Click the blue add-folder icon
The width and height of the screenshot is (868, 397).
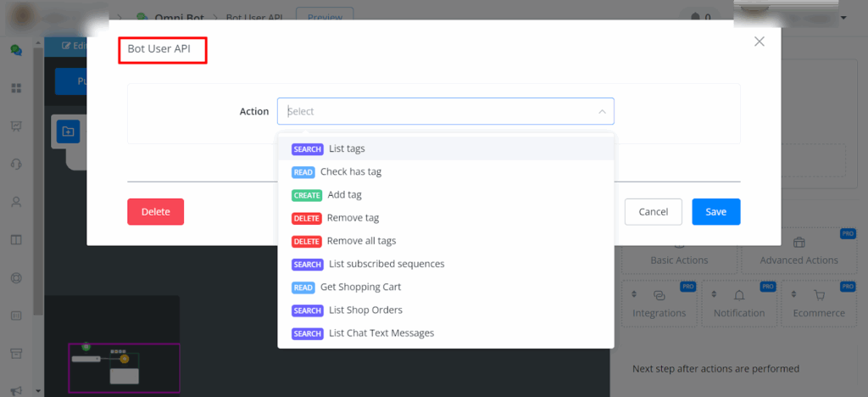click(x=68, y=131)
